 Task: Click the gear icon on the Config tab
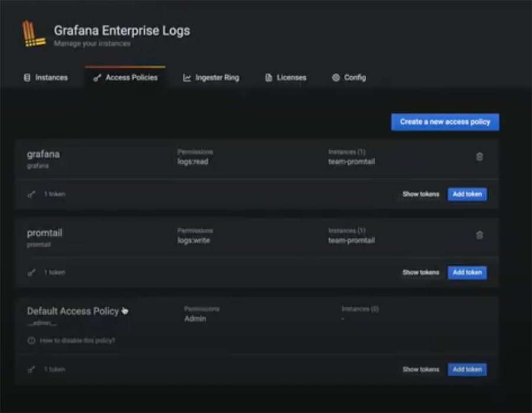tap(335, 78)
